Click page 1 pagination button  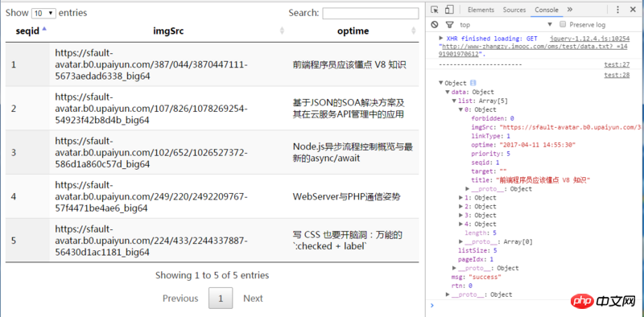[221, 298]
